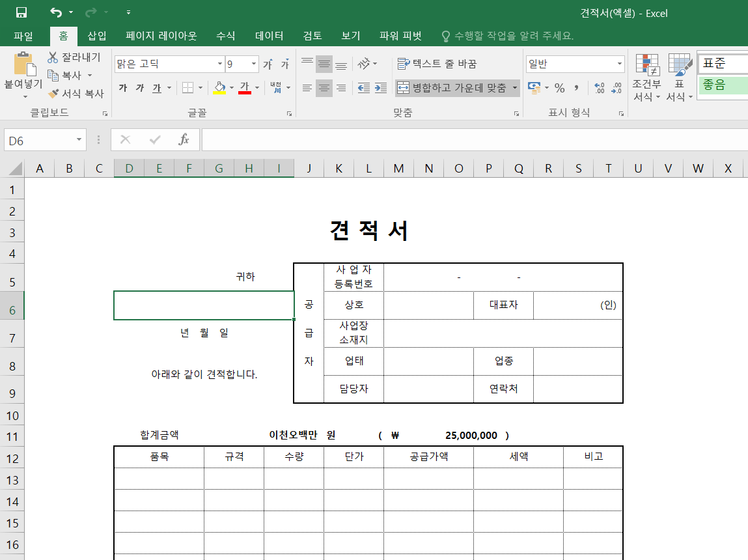This screenshot has width=748, height=560.
Task: Open the font size dropdown
Action: 254,64
